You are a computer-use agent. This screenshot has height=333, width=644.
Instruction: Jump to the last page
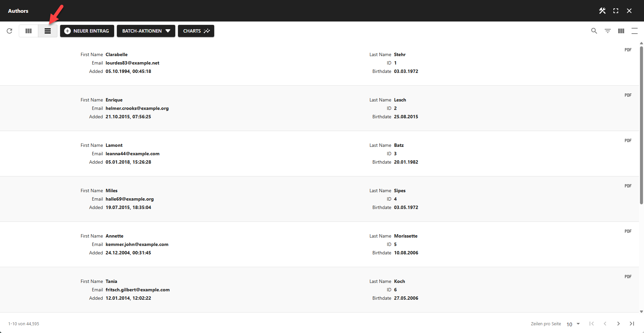[632, 324]
